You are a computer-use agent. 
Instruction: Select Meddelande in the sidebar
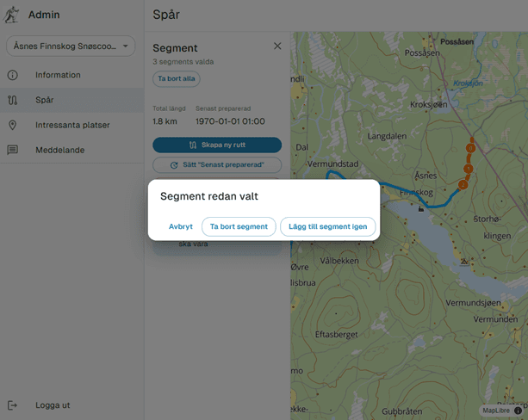tap(59, 150)
